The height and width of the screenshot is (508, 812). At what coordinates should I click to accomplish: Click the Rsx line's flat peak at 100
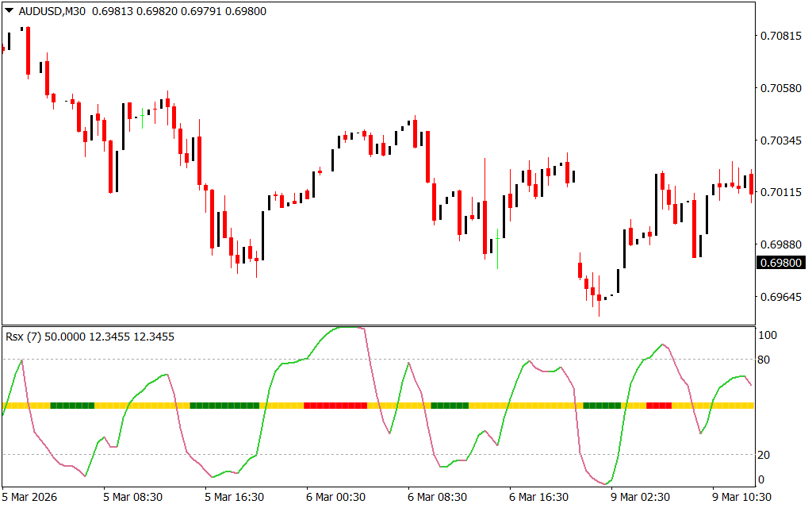point(348,327)
